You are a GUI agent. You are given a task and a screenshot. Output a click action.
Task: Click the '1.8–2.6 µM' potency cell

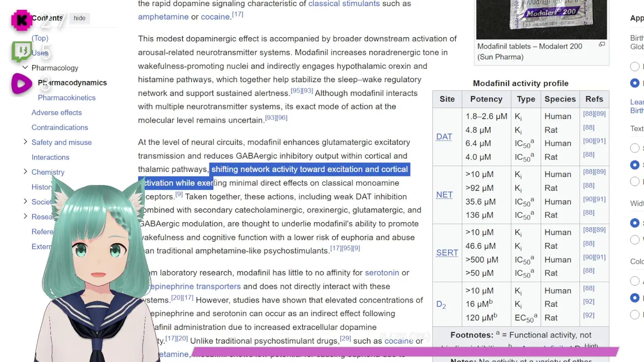[486, 116]
